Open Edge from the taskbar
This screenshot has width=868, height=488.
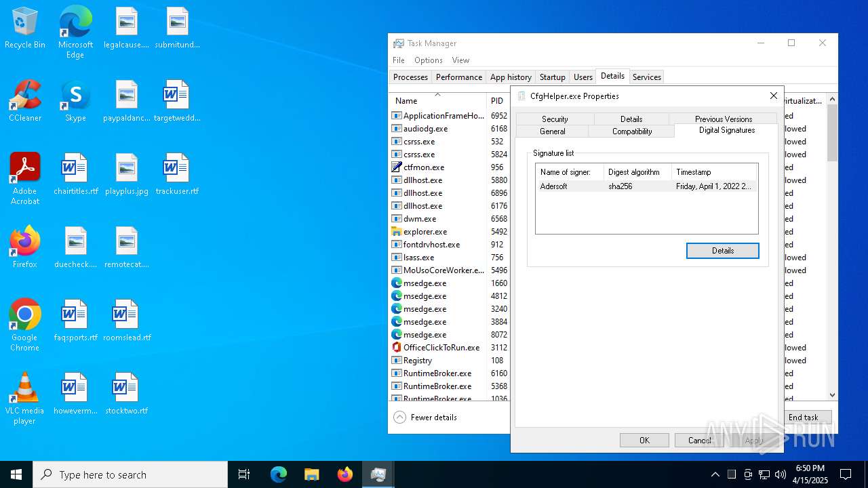tap(278, 474)
